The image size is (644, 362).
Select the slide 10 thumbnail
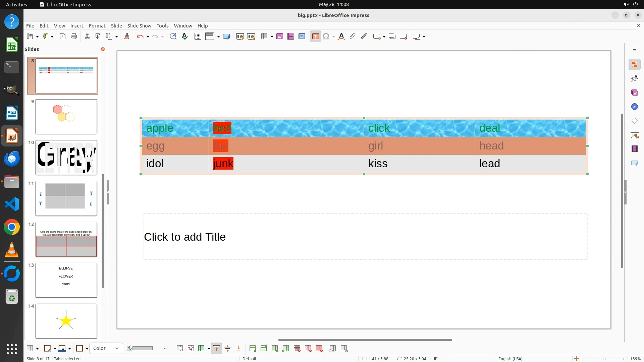tap(66, 158)
